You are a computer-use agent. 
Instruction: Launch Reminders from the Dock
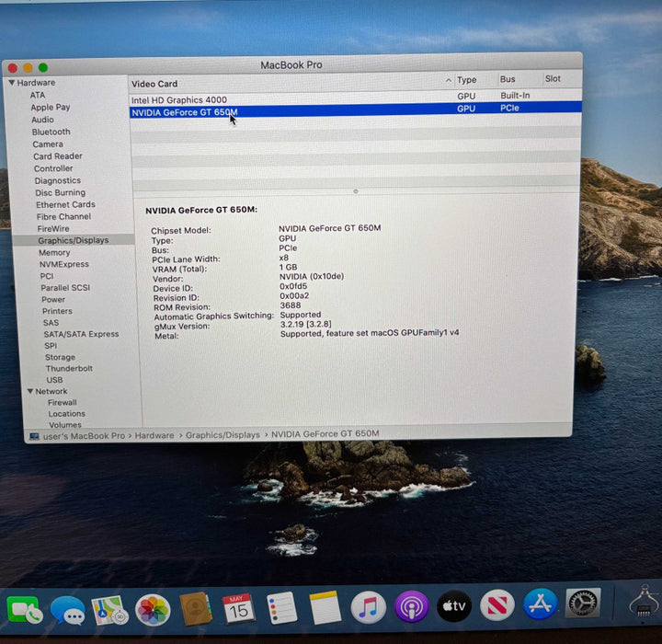coord(282,607)
